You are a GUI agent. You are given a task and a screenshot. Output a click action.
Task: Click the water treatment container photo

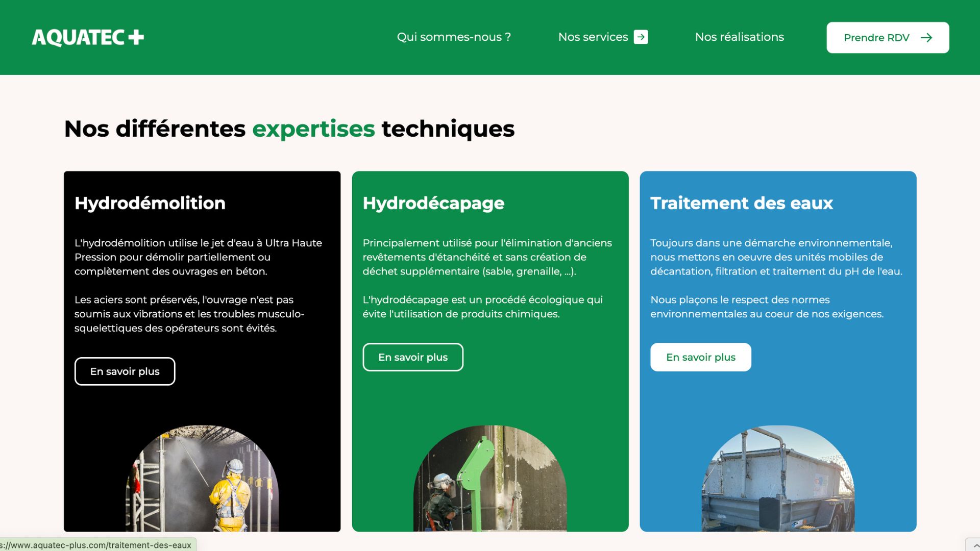point(778,479)
